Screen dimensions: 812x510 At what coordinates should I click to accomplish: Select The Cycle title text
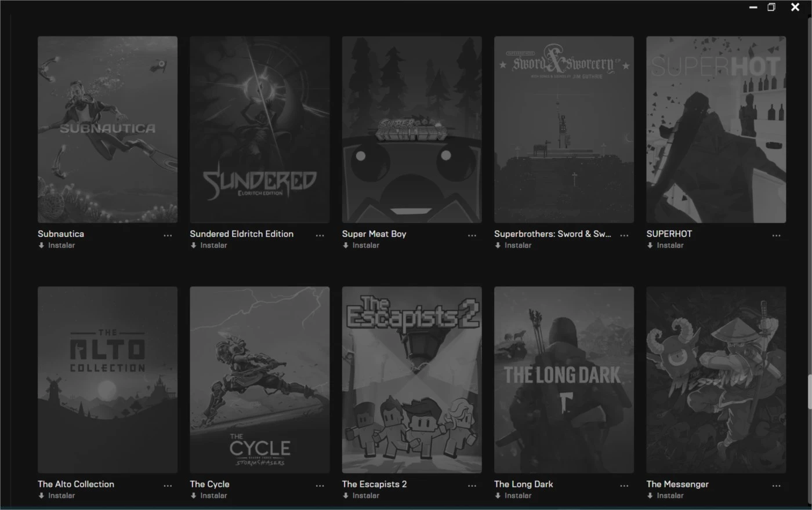point(209,485)
